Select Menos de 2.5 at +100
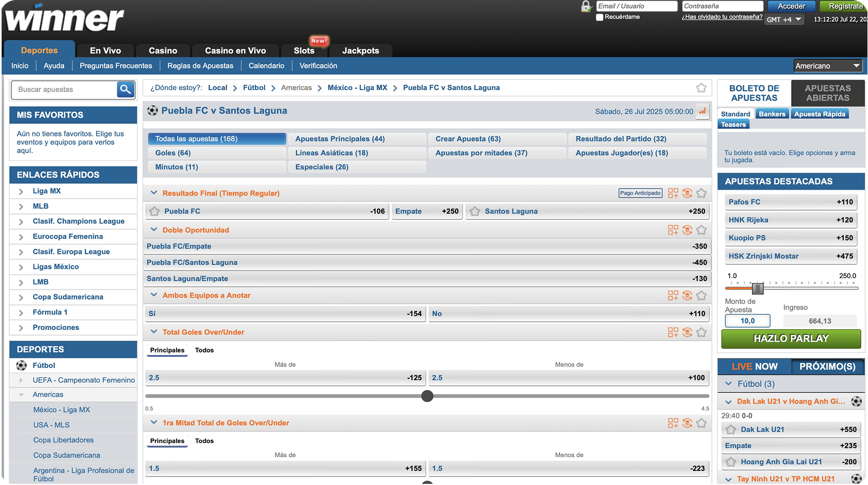Screen dimensions: 868x485 (x=569, y=378)
